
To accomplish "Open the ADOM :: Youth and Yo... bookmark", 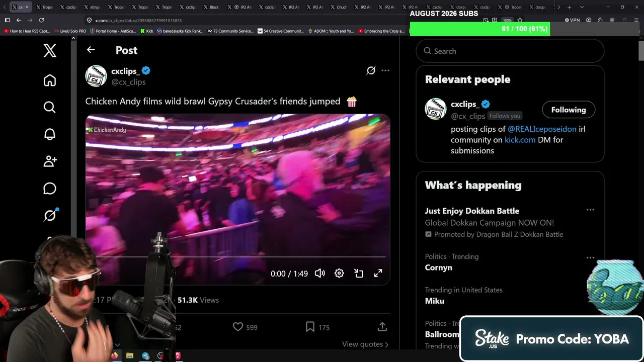I will point(331,31).
